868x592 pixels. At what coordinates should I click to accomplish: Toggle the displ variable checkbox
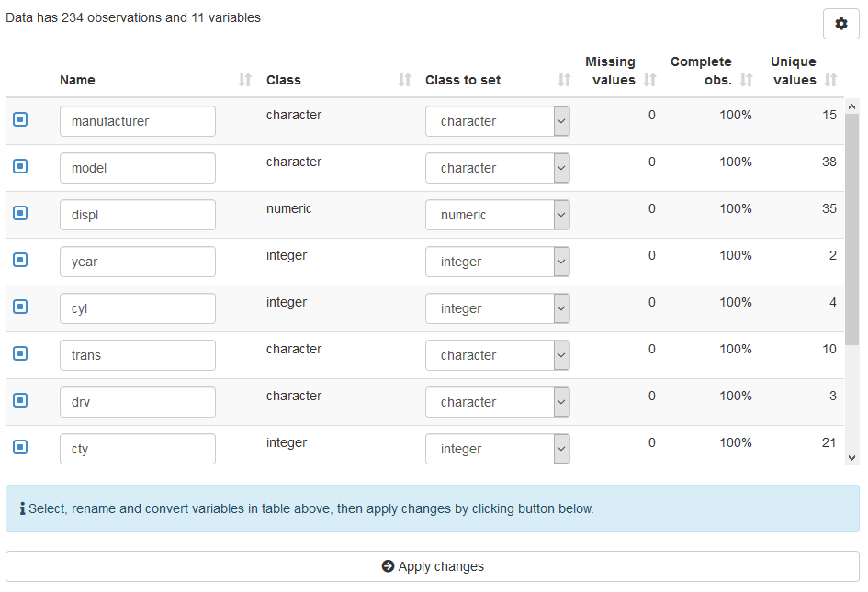[x=20, y=213]
